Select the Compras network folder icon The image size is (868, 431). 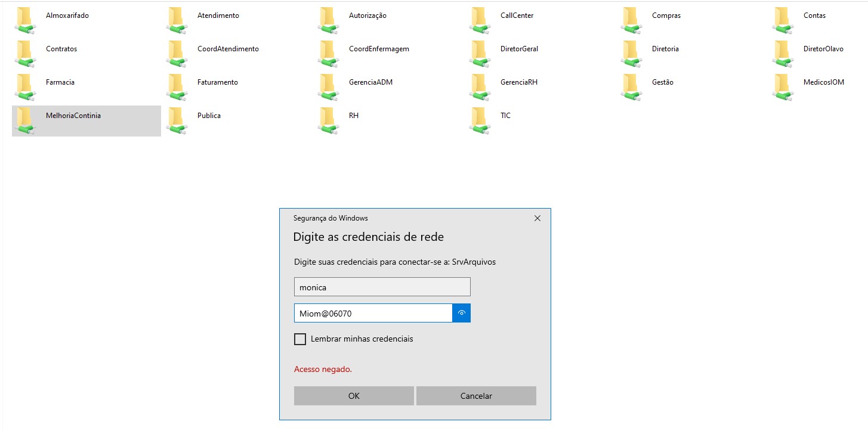(x=632, y=20)
